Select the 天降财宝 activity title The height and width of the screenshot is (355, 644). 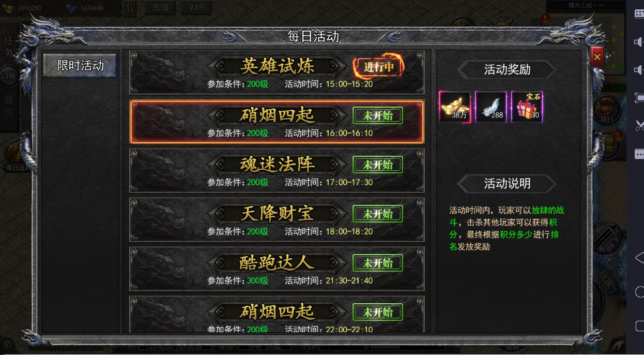point(277,214)
